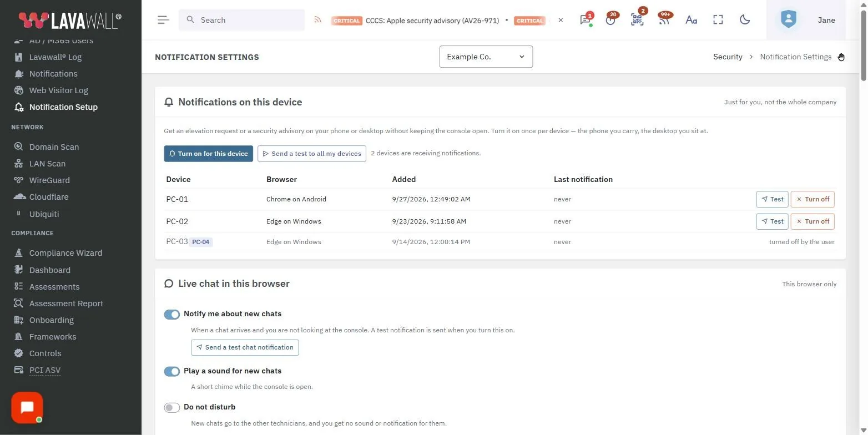Click the page vertical scrollbar
Image resolution: width=868 pixels, height=435 pixels.
[864, 44]
